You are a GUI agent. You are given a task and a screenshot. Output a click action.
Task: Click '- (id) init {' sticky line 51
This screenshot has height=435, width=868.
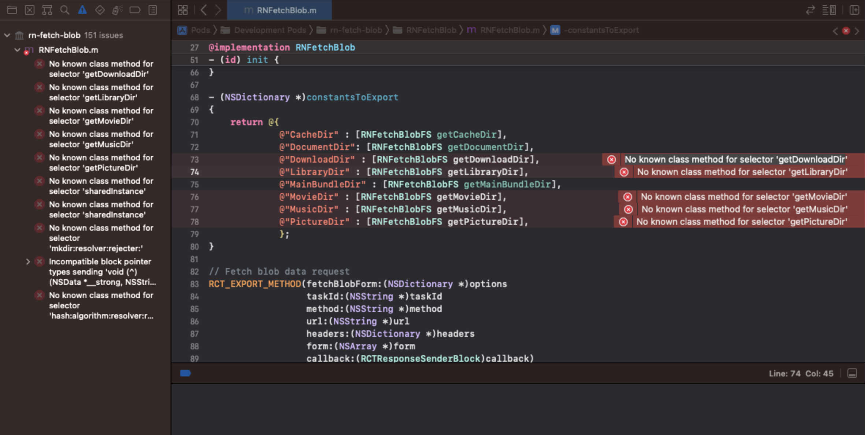click(x=244, y=60)
